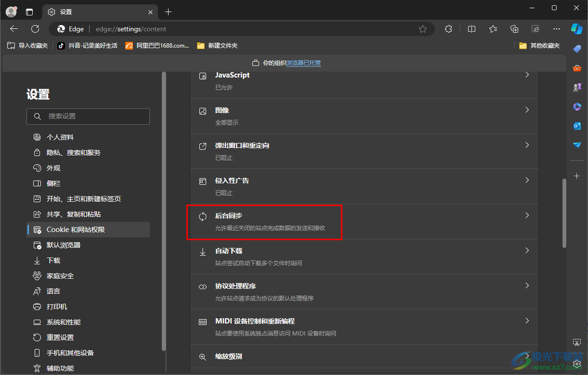Open a new tab with plus button
The width and height of the screenshot is (588, 375).
(168, 12)
